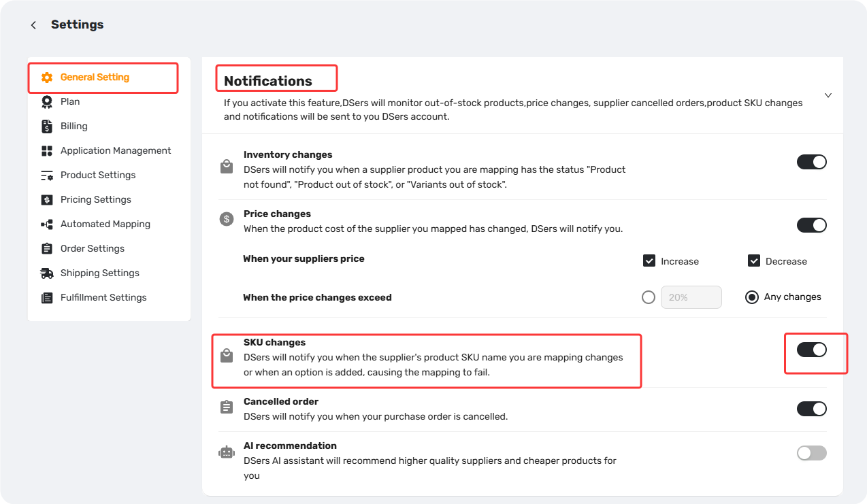Click the Application Management grid icon
Viewport: 867px width, 504px height.
point(47,151)
